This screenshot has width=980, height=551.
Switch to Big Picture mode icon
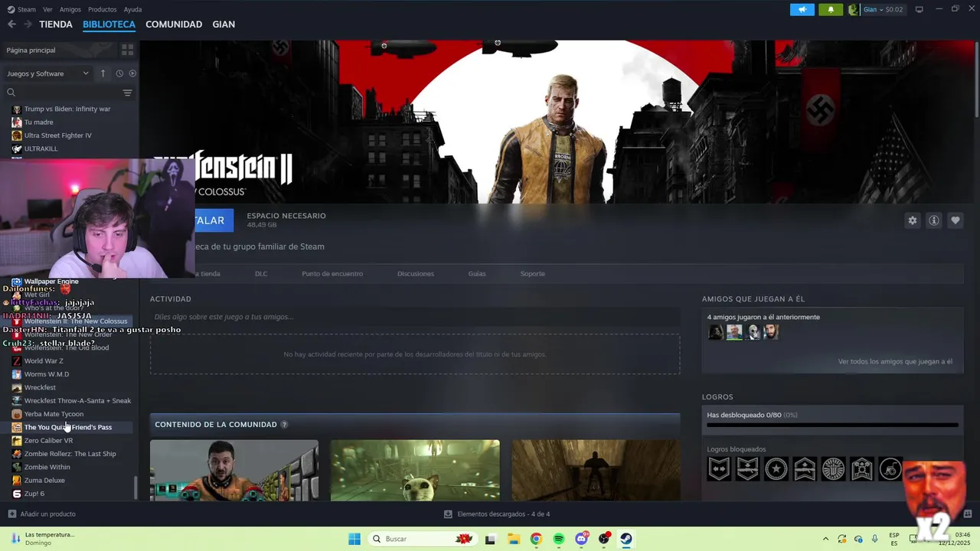[x=920, y=9]
